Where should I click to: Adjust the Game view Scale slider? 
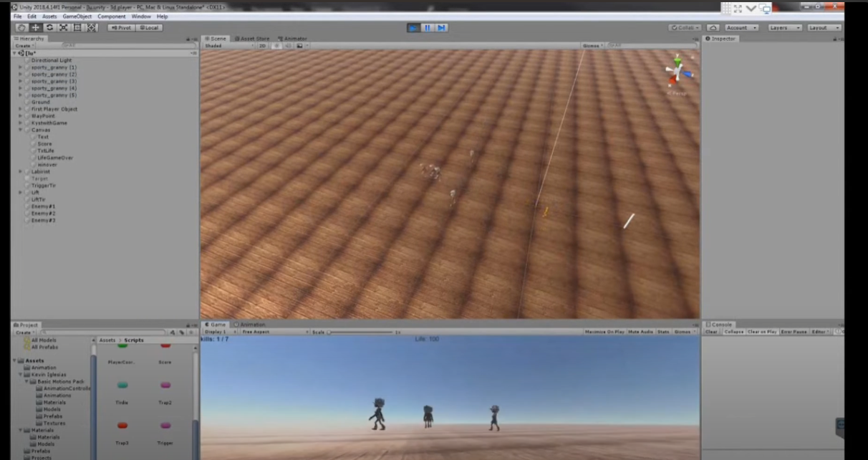coord(362,332)
